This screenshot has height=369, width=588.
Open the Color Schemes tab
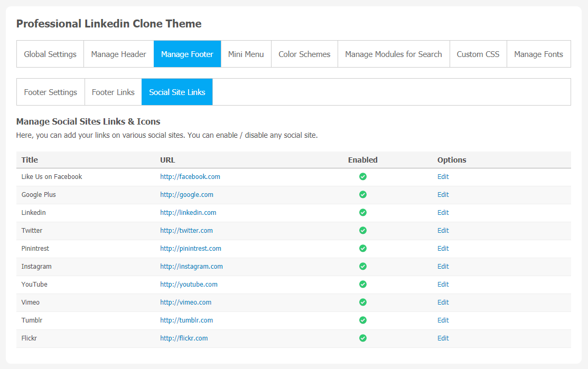(304, 54)
